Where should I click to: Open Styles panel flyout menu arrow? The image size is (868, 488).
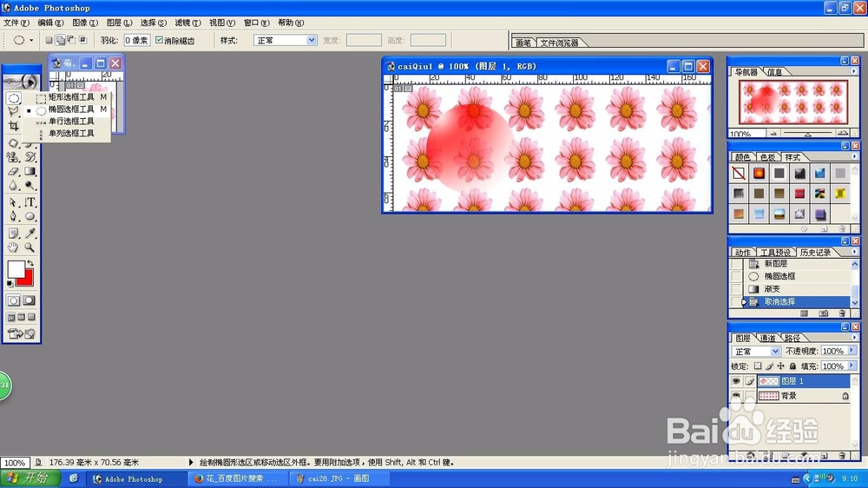click(x=853, y=156)
